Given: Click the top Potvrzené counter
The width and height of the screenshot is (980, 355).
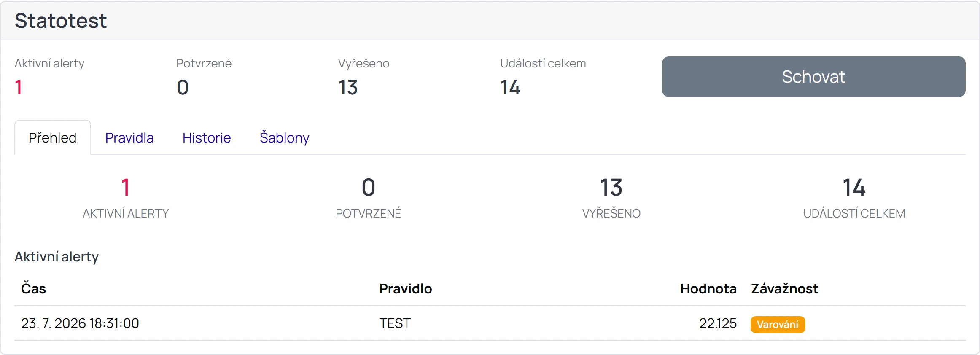Looking at the screenshot, I should tap(204, 77).
